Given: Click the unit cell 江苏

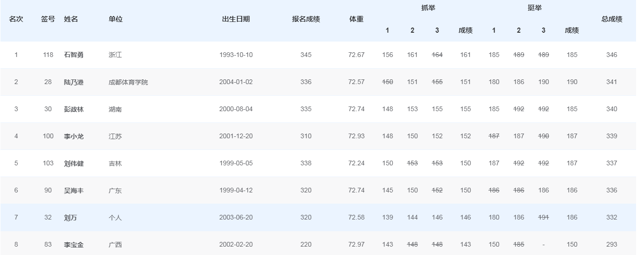Looking at the screenshot, I should coord(115,136).
